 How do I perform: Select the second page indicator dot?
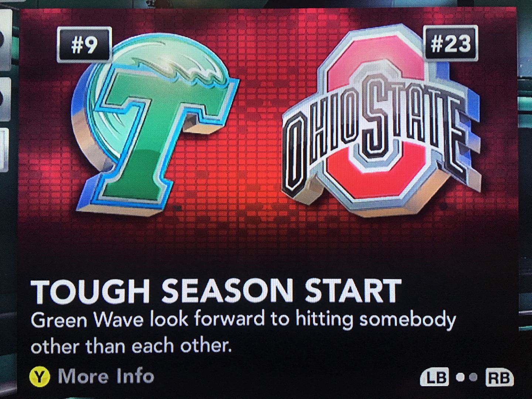point(473,377)
